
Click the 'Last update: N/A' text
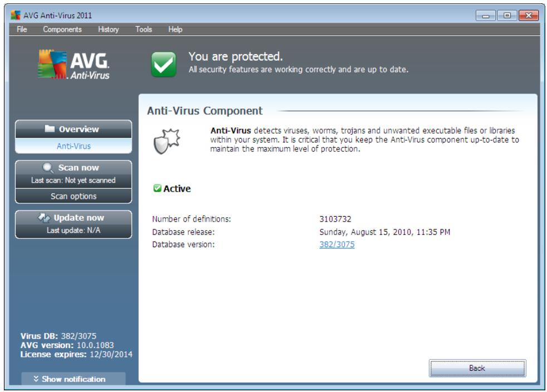[x=74, y=230]
